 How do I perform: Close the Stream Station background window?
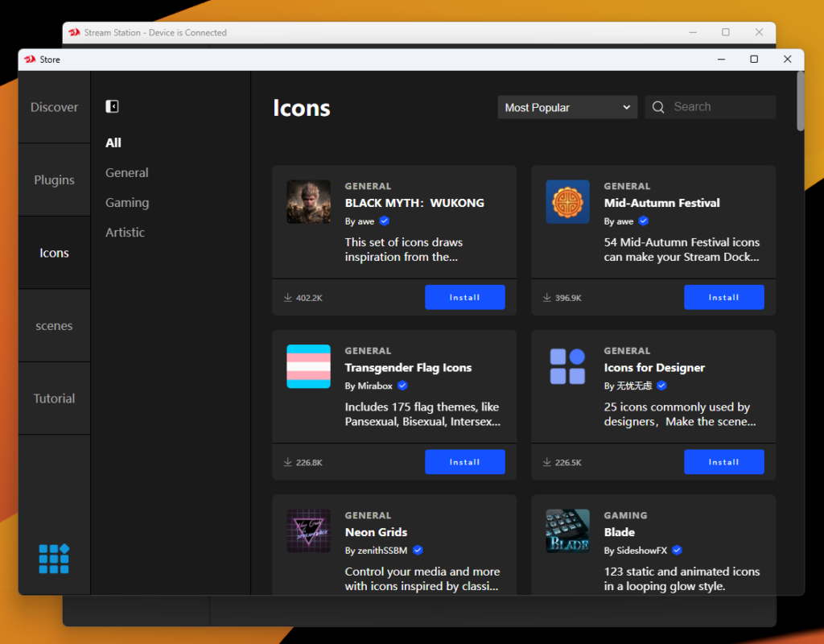759,32
